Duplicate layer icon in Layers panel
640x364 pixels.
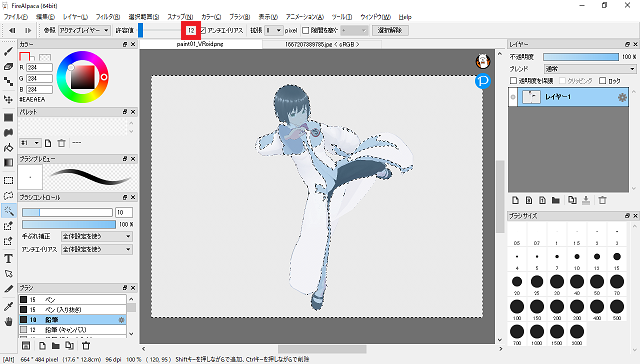click(572, 200)
